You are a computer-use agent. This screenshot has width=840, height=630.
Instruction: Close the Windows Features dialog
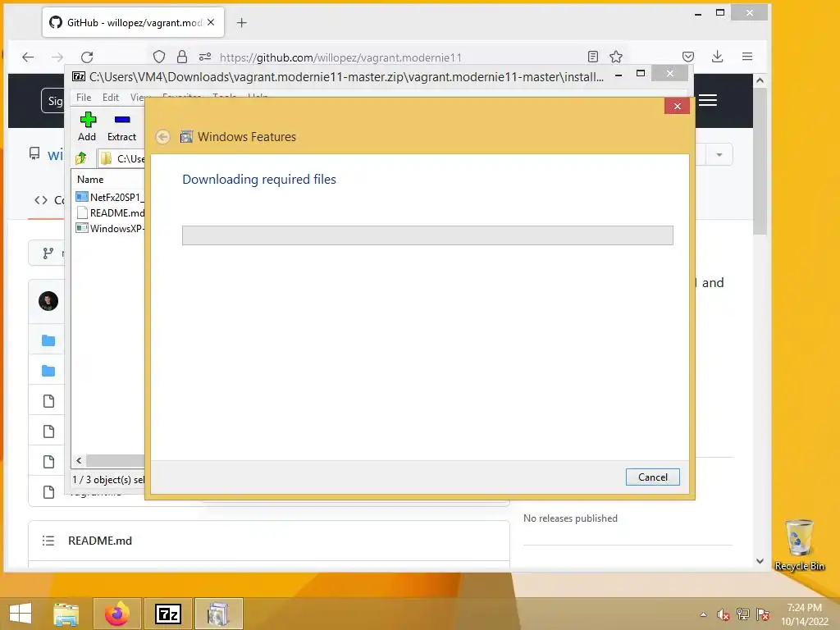(677, 106)
